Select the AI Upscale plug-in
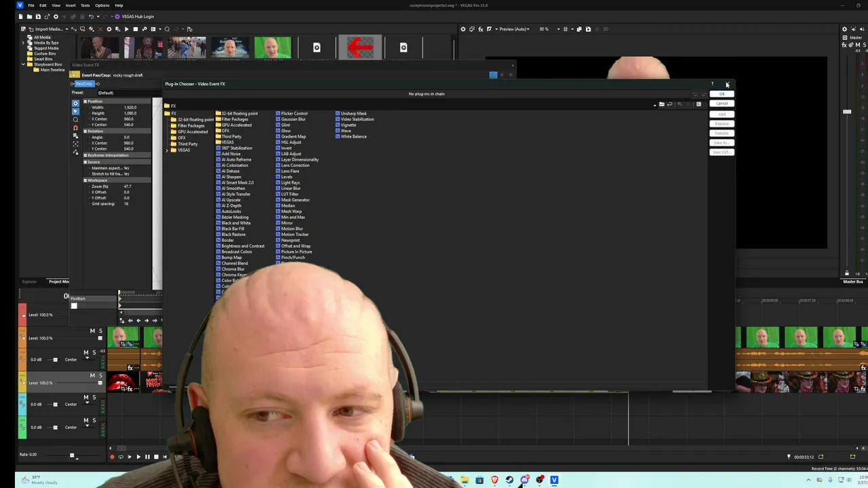 [x=229, y=200]
